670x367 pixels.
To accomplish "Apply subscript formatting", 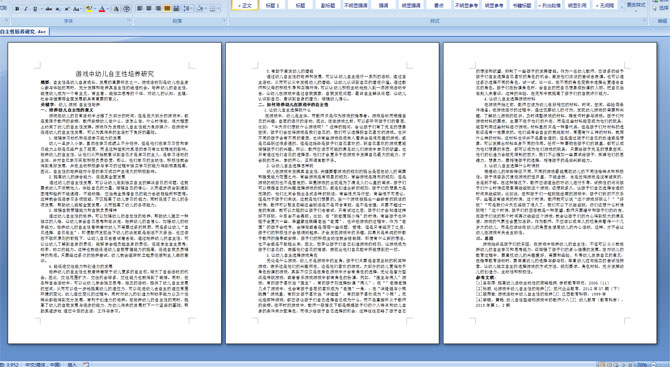I will [58, 9].
